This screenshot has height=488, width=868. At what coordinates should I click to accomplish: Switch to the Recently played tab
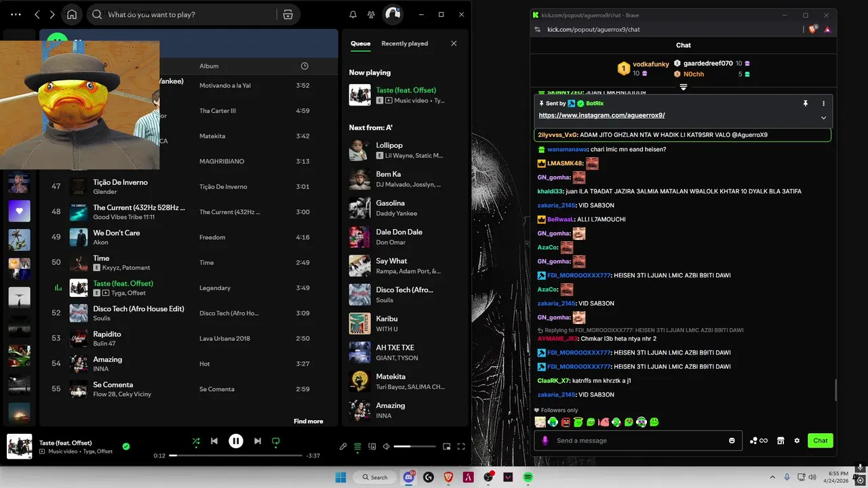click(x=404, y=43)
